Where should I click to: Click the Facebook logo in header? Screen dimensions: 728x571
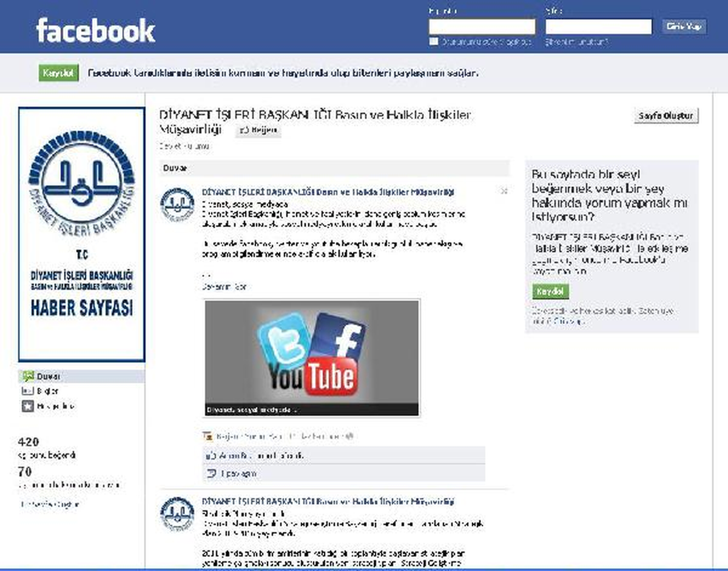point(96,30)
